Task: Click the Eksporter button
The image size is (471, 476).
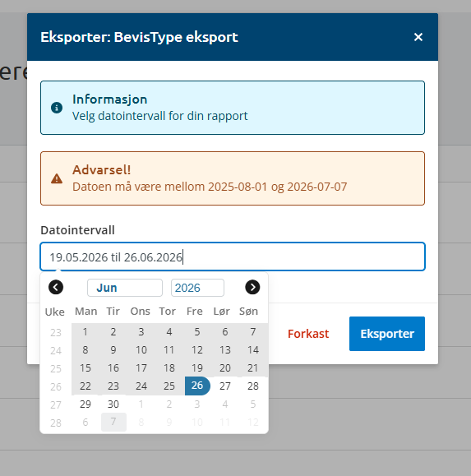Action: (x=387, y=334)
